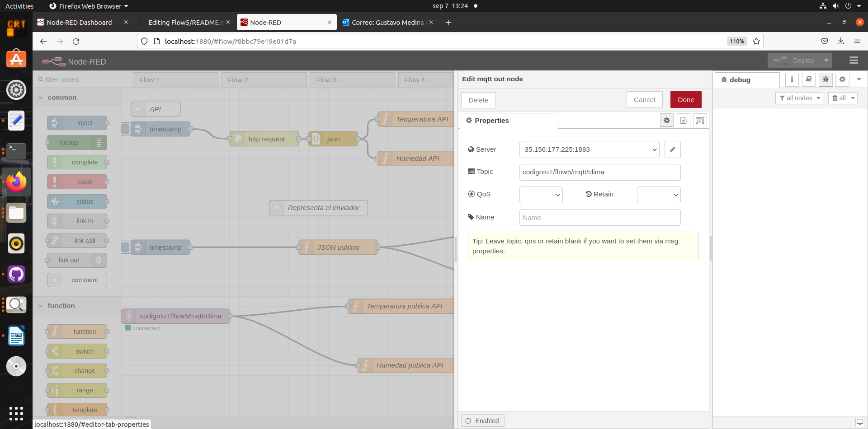868x429 pixels.
Task: Open the Deploy options arrow
Action: point(826,61)
